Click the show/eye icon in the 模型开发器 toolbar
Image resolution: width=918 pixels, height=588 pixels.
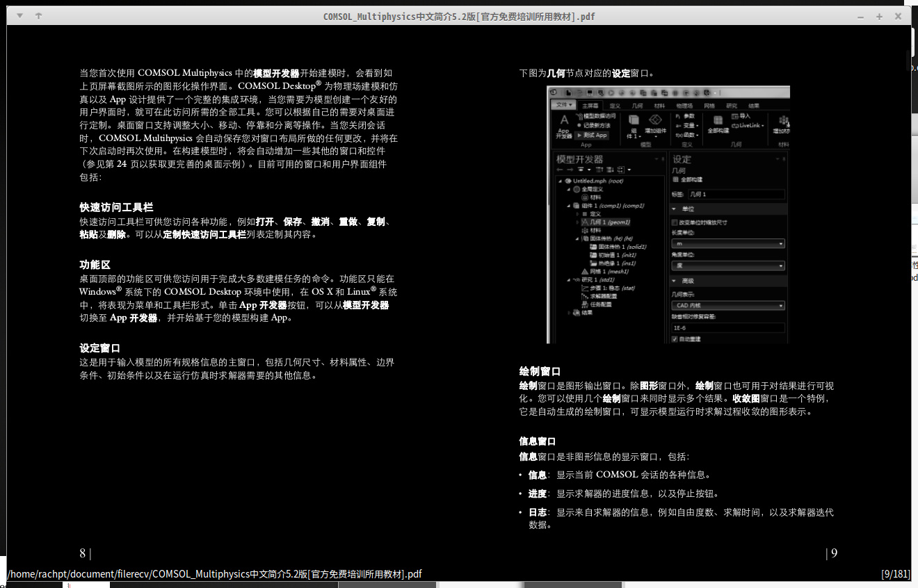[x=581, y=170]
